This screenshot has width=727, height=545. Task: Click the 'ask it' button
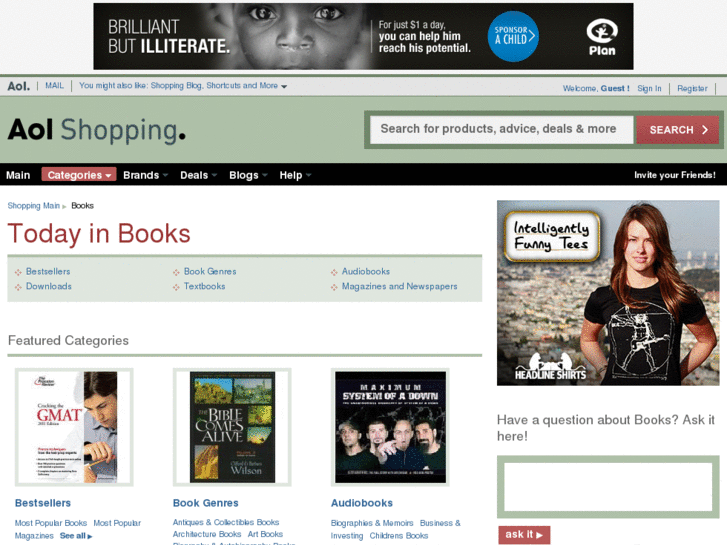(x=524, y=534)
